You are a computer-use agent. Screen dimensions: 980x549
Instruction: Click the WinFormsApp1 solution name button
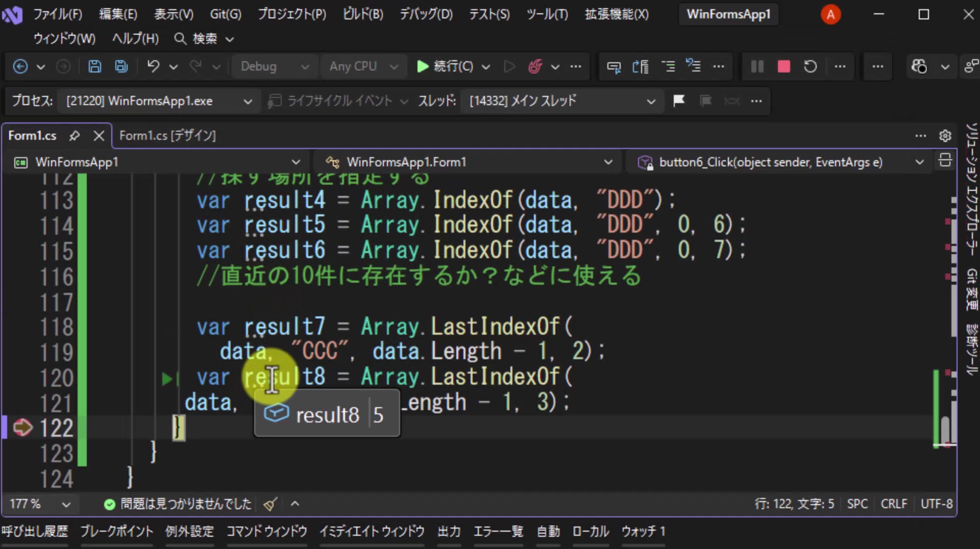coord(728,14)
